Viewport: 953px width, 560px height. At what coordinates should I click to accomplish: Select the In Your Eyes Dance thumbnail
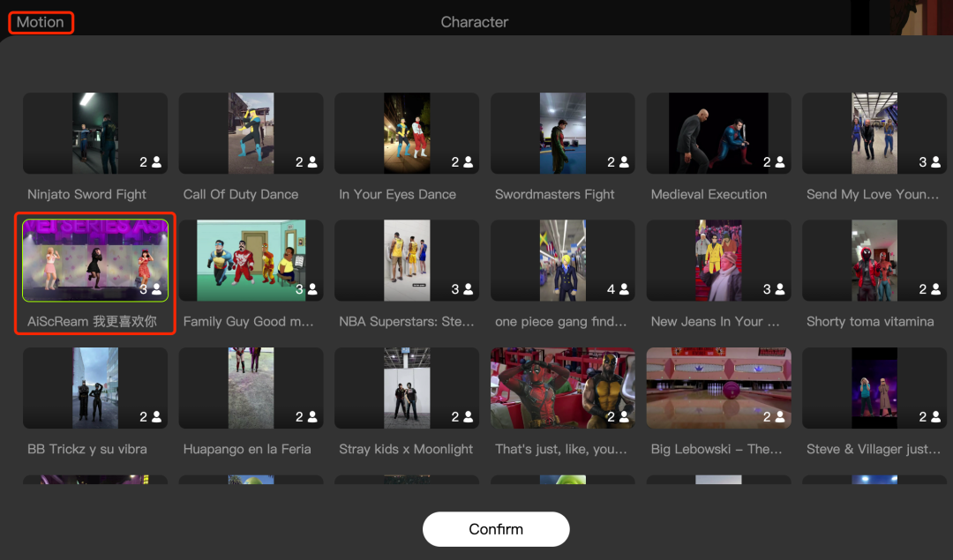tap(407, 134)
